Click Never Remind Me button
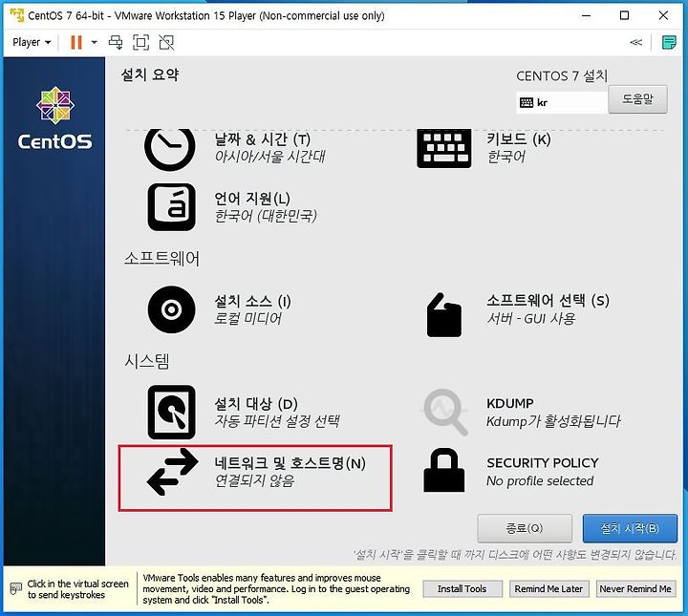Viewport: 688px width, 616px height. point(635,589)
